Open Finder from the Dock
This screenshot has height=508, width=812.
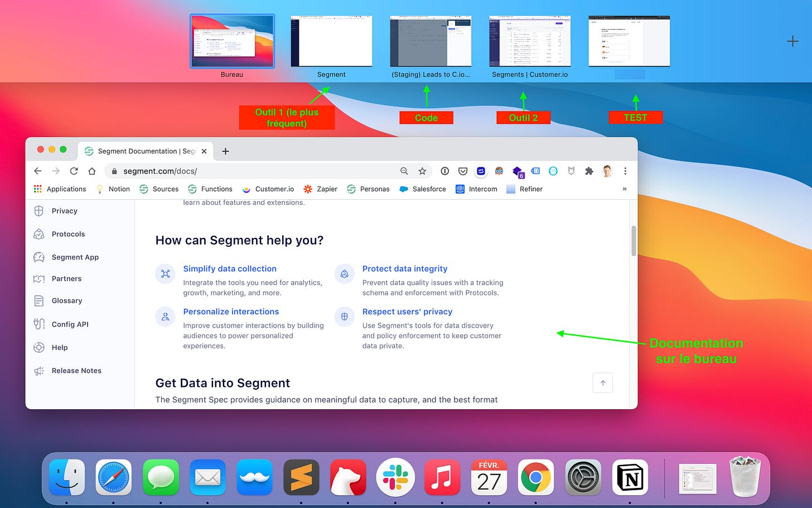67,477
